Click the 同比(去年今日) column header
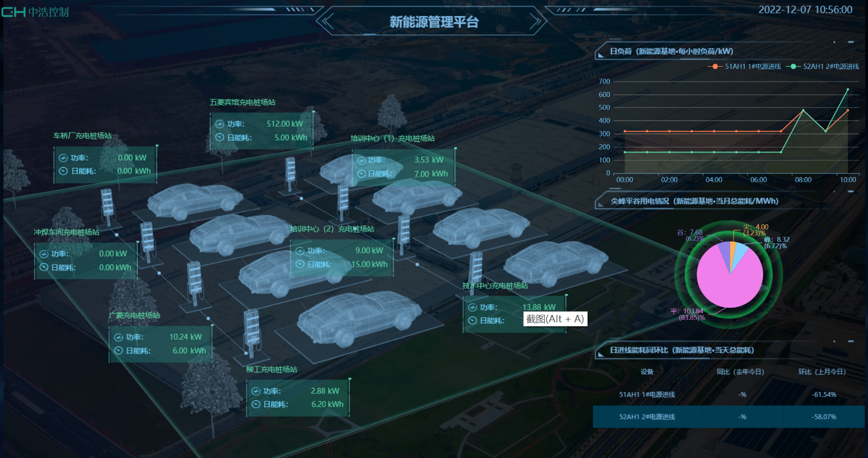This screenshot has height=458, width=868. tap(740, 372)
